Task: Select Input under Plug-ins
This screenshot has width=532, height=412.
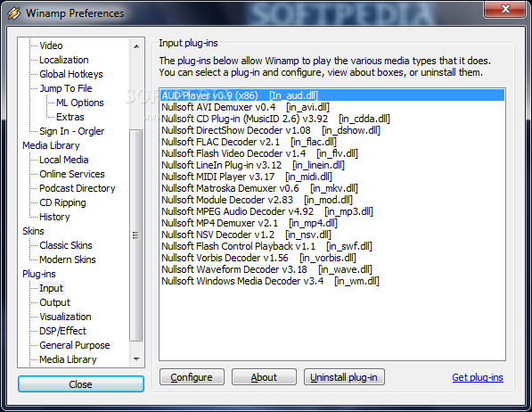Action: click(51, 288)
